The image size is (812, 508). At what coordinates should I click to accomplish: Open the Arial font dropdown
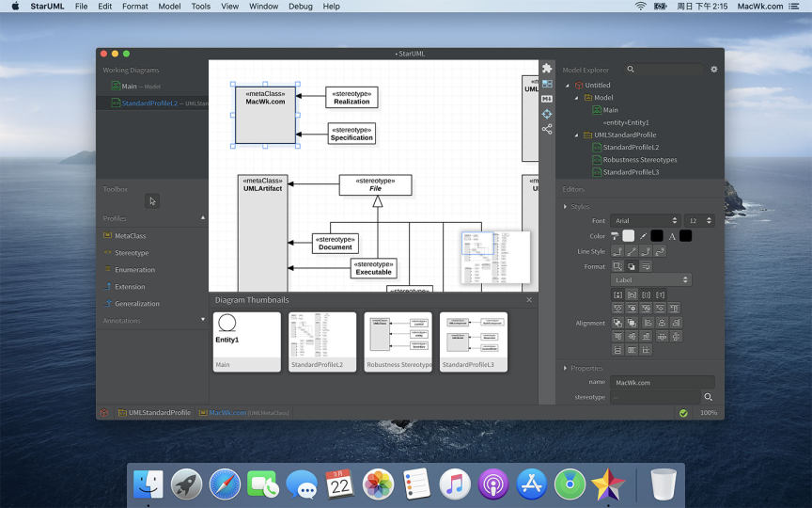click(x=644, y=221)
